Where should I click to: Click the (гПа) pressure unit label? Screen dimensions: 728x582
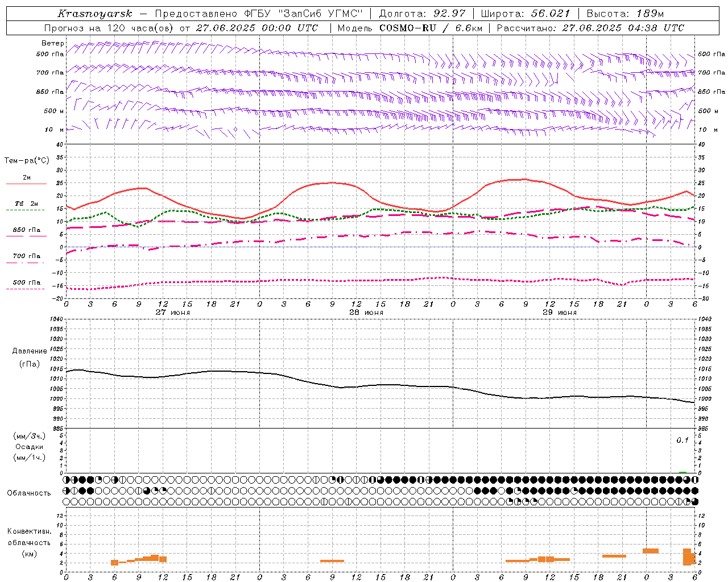click(30, 364)
